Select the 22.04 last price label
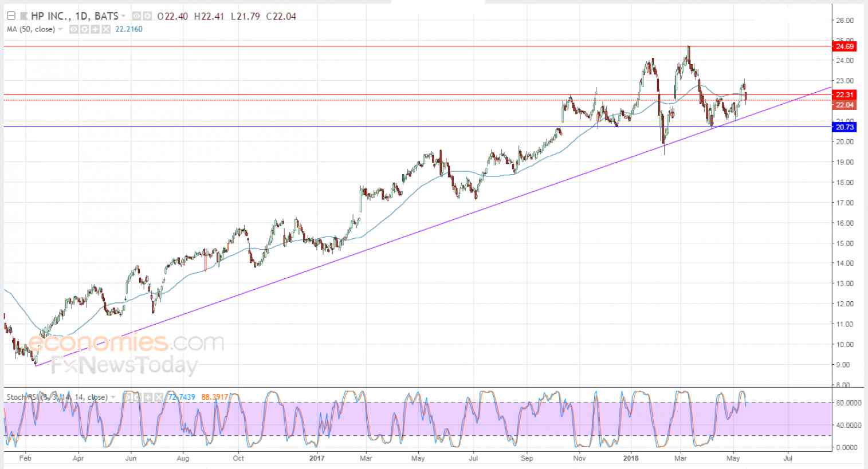 [845, 105]
